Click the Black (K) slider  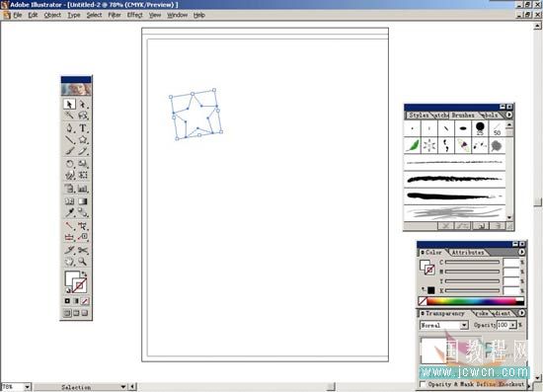point(472,290)
